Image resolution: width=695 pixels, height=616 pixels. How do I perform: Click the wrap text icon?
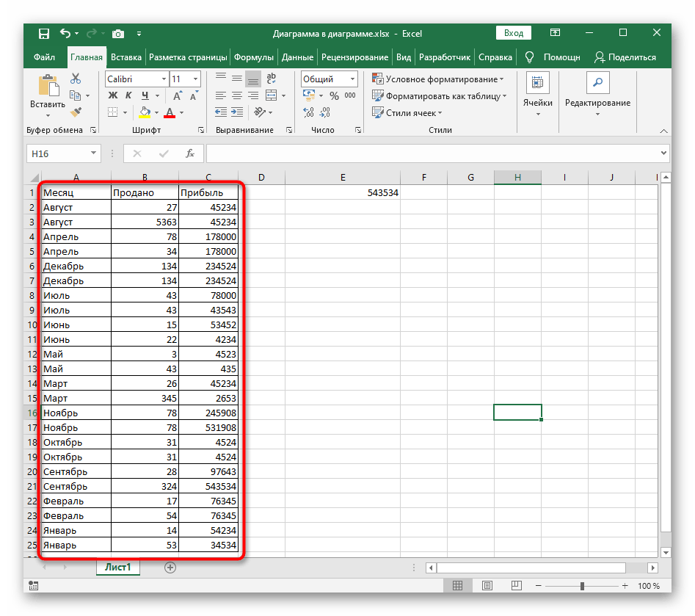click(271, 79)
